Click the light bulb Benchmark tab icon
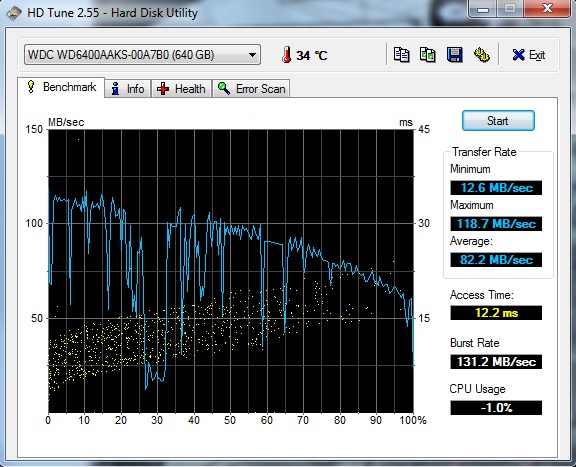This screenshot has height=467, width=576. pyautogui.click(x=31, y=87)
